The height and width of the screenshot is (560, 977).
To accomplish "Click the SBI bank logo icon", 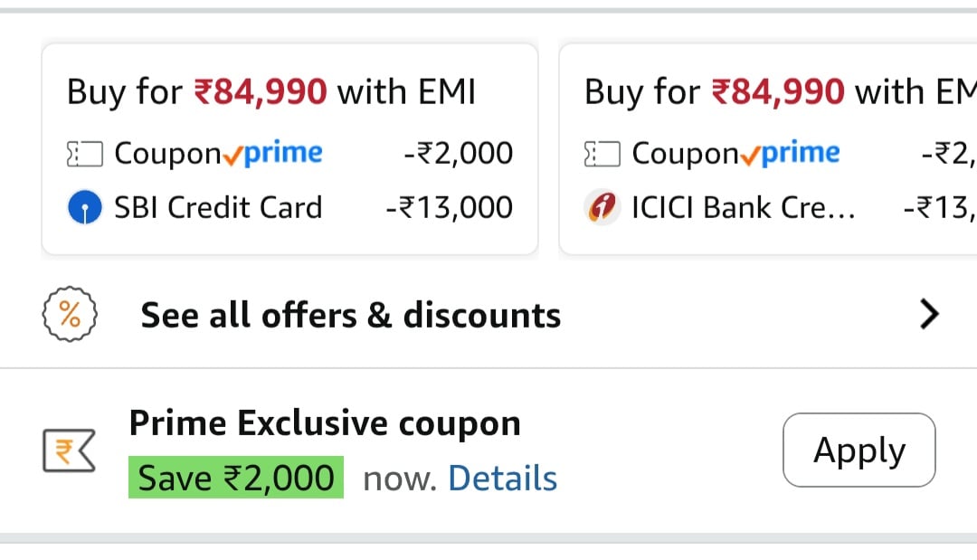I will click(x=85, y=207).
